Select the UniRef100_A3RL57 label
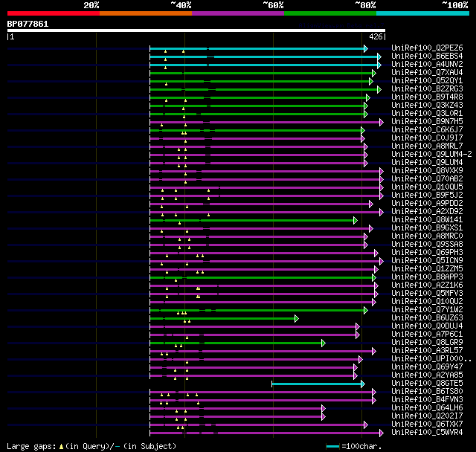 tap(427, 351)
